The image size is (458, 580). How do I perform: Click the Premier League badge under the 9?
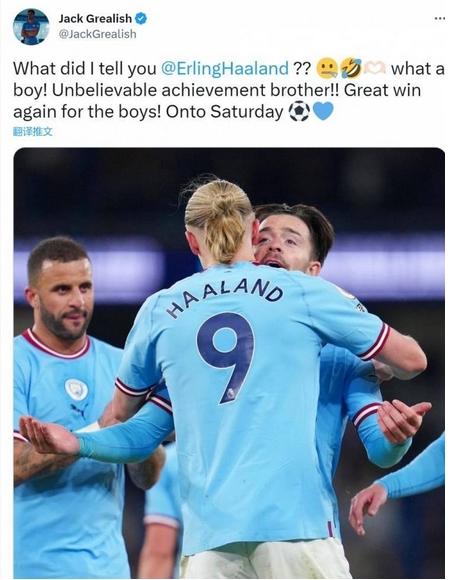[231, 394]
